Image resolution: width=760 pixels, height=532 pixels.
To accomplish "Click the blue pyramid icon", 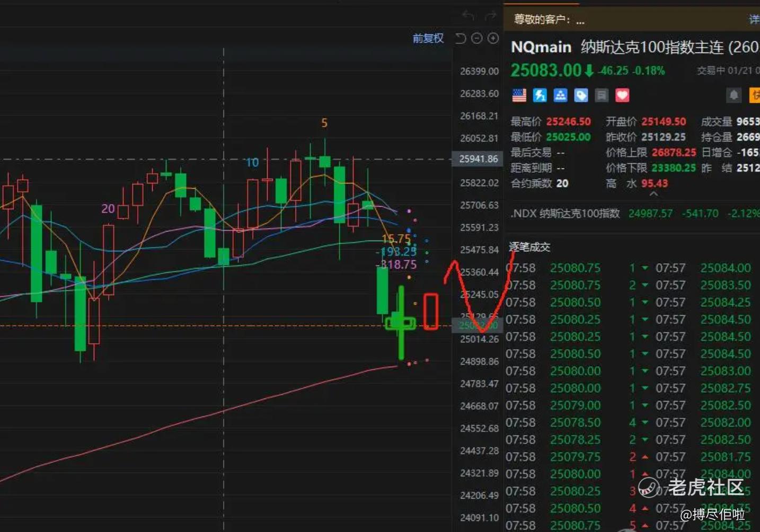I will coord(560,95).
